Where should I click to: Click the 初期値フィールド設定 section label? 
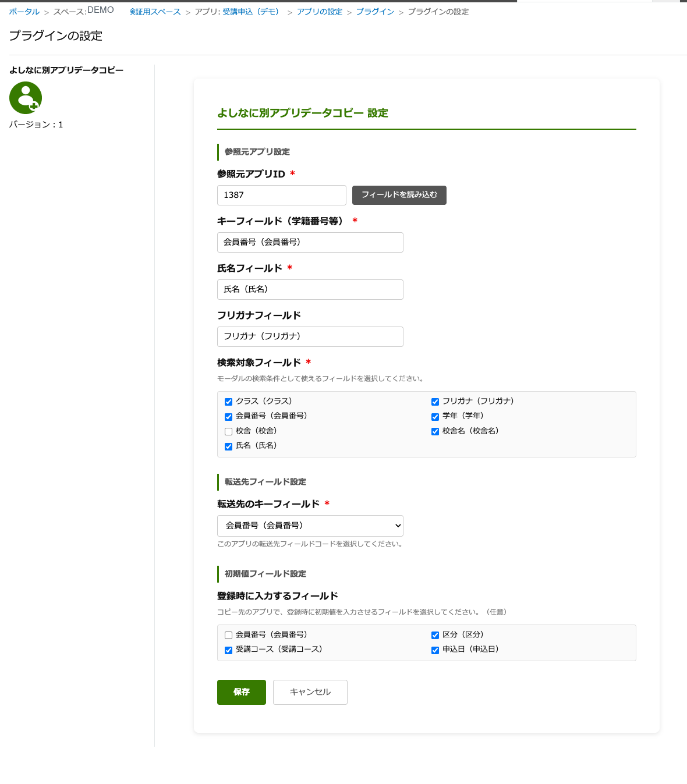click(x=265, y=574)
